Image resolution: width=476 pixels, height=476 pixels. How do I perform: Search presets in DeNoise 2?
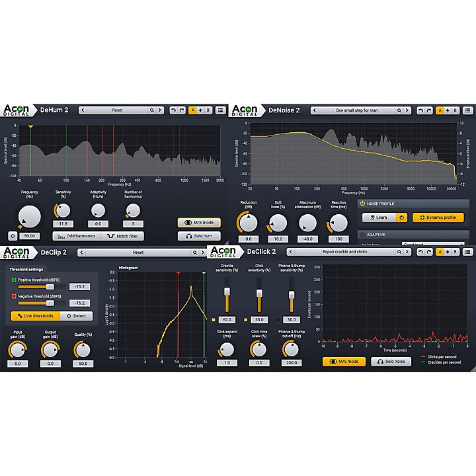399,110
